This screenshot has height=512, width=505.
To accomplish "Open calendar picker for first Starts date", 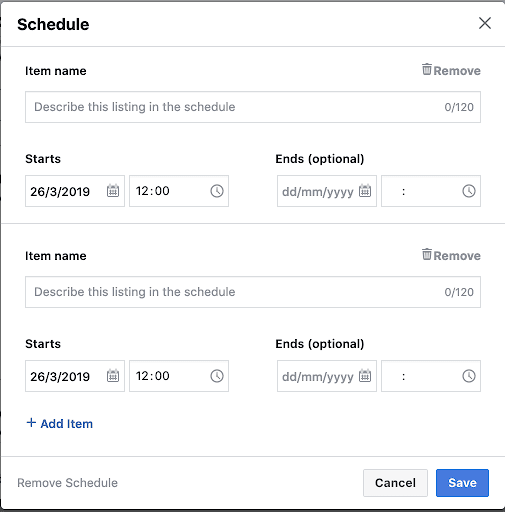I will pyautogui.click(x=113, y=191).
